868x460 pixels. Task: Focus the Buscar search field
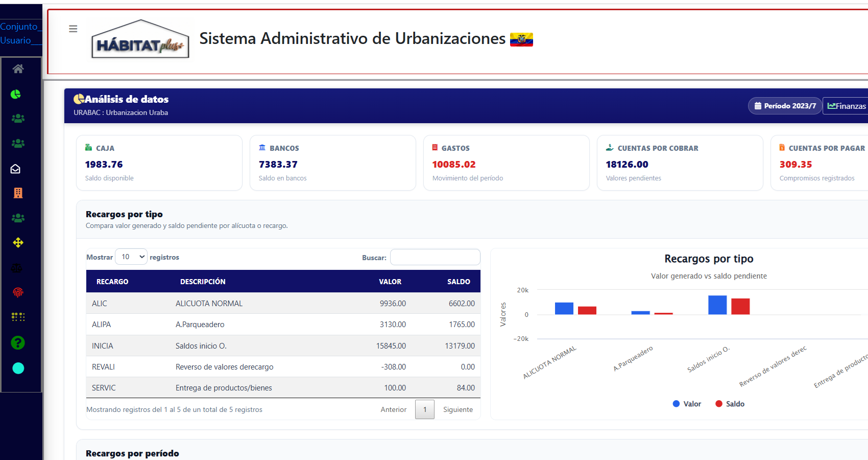pyautogui.click(x=435, y=257)
